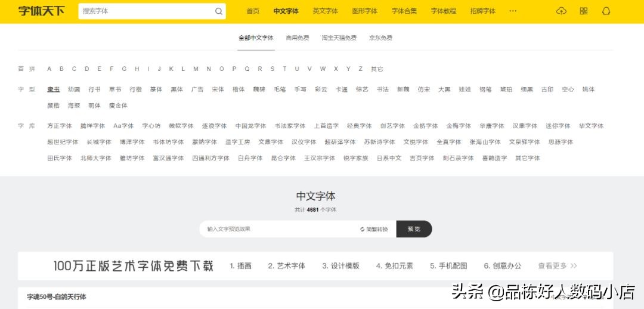Viewport: 644px width, 309px height.
Task: Filter by initial letter A
Action: pos(49,69)
